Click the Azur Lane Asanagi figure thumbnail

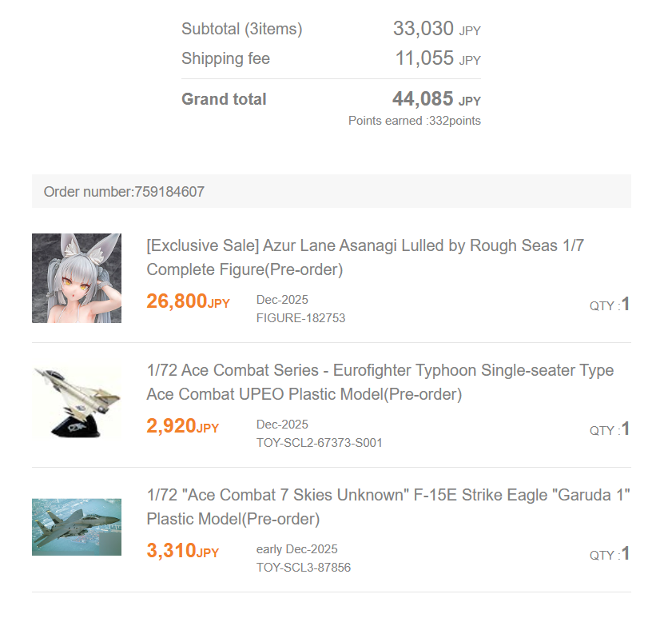(77, 278)
